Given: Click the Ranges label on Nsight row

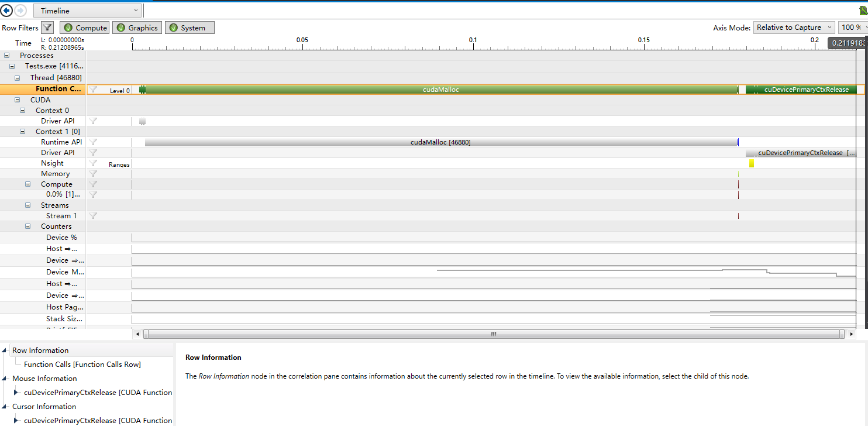Looking at the screenshot, I should click(119, 165).
